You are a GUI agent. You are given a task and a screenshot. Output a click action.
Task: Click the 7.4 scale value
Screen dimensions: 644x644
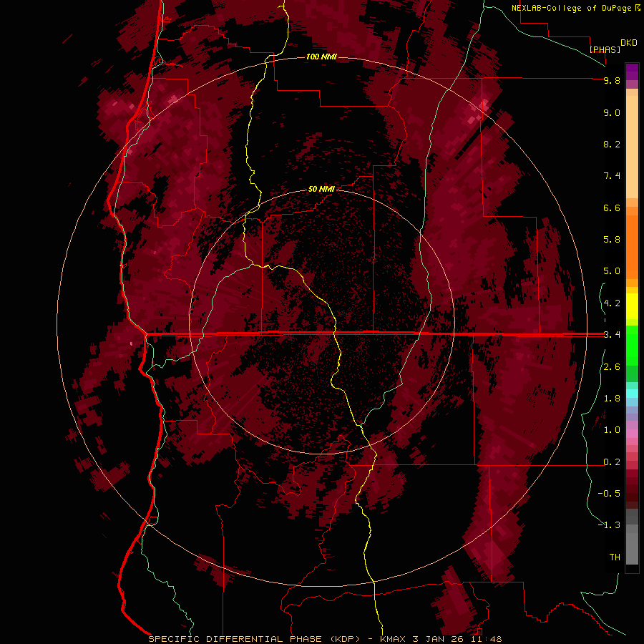[x=612, y=176]
